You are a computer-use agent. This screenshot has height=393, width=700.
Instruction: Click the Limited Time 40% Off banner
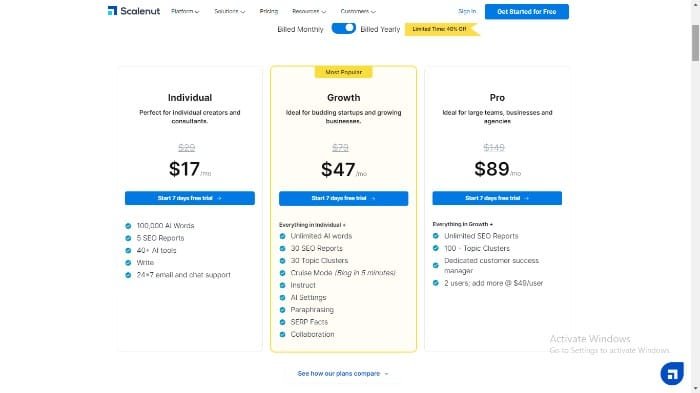point(442,29)
